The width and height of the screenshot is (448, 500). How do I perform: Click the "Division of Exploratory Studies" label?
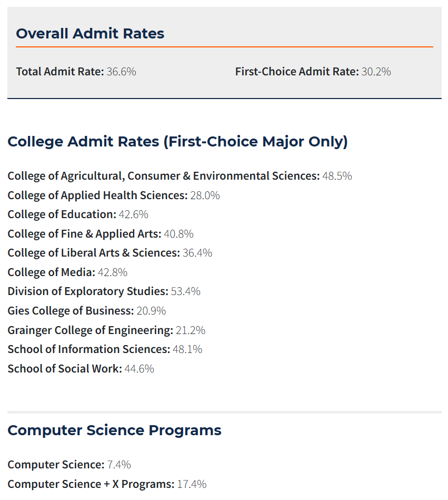(x=88, y=291)
